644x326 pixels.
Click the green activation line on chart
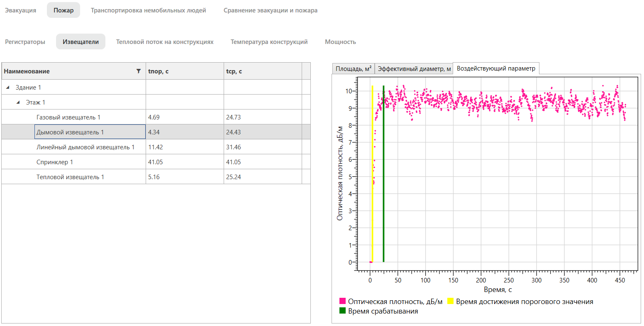click(x=383, y=174)
